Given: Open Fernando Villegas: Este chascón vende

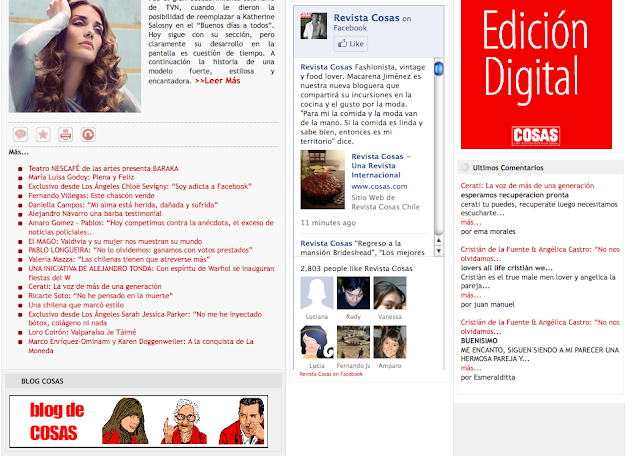Looking at the screenshot, I should pos(91,196).
